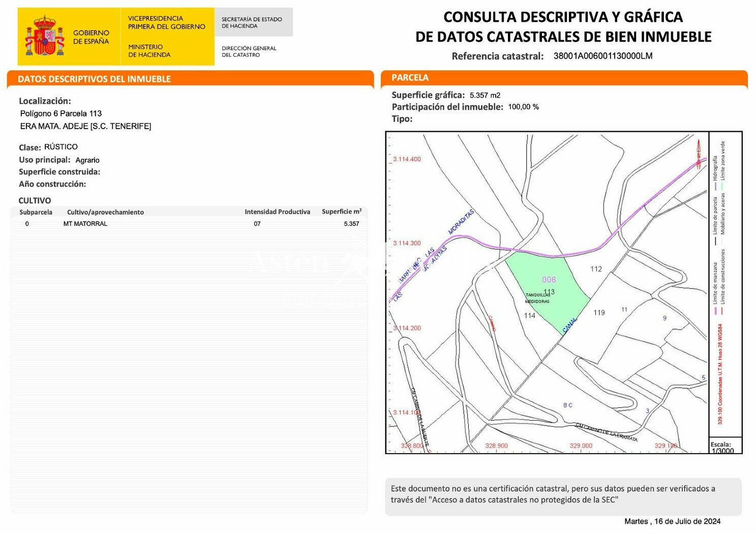Screen dimensions: 756x534
Task: Click the purple 006 polygon label
Action: click(549, 280)
